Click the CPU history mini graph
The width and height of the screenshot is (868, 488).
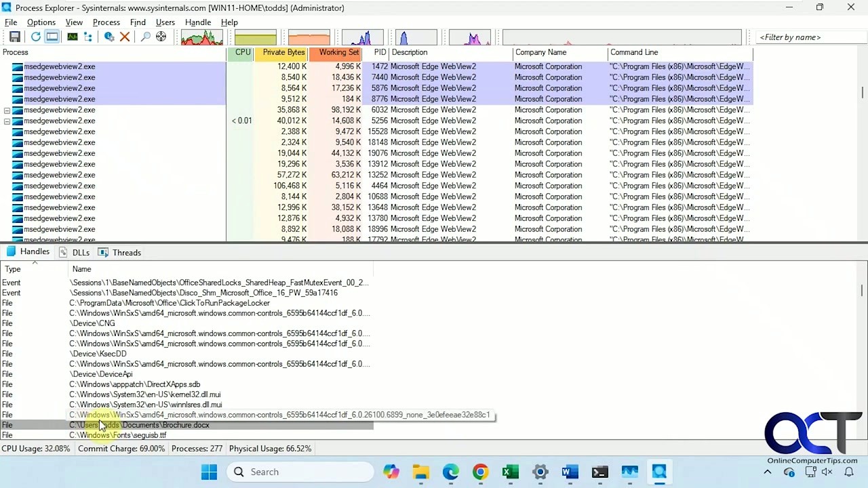[201, 37]
